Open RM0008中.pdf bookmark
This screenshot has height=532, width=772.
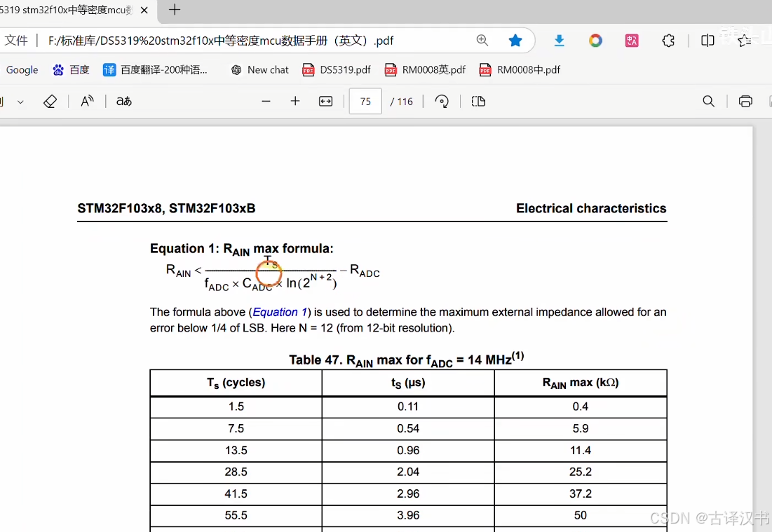tap(520, 70)
